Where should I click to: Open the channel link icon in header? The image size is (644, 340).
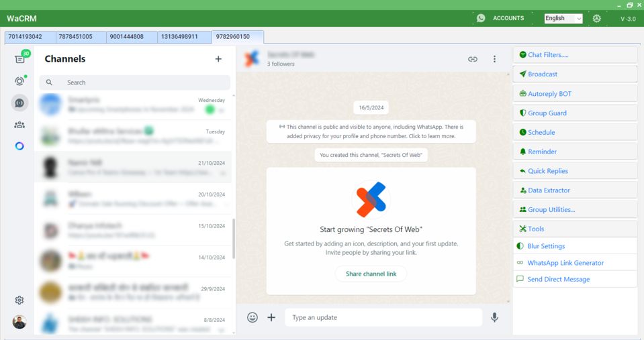pyautogui.click(x=473, y=59)
